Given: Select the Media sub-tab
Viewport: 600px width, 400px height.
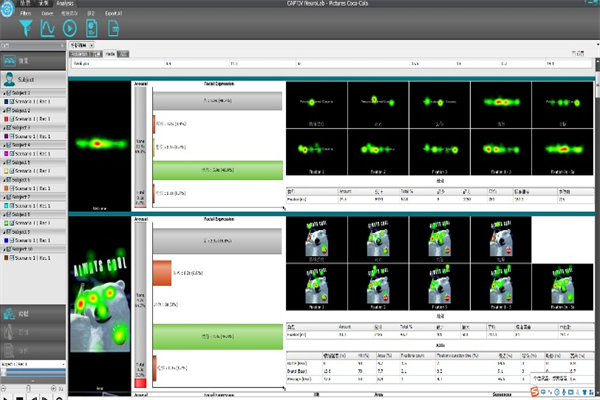Looking at the screenshot, I should (x=110, y=54).
